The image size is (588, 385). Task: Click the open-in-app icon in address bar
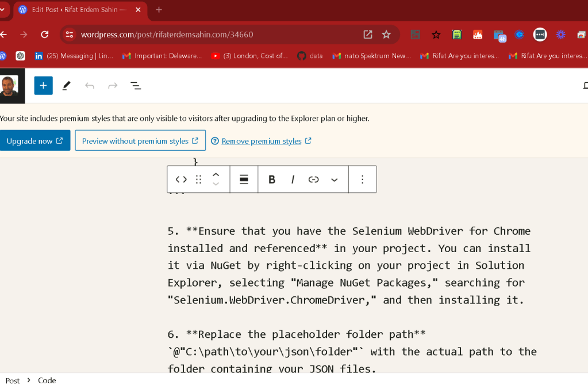(367, 35)
